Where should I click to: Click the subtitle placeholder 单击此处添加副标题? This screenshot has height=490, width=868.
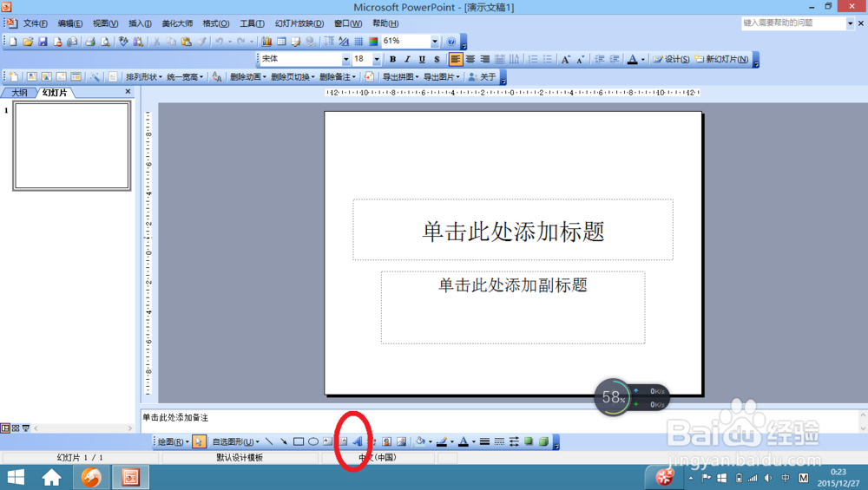point(513,307)
